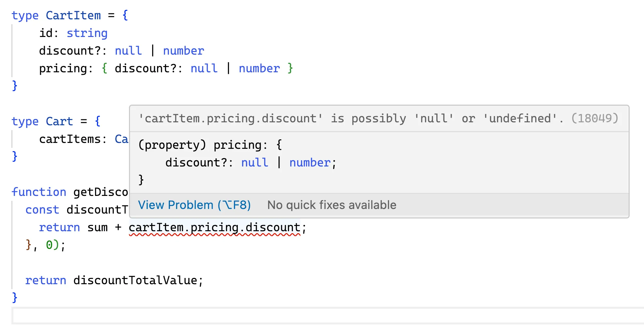Click the No quick fixes available text

331,205
